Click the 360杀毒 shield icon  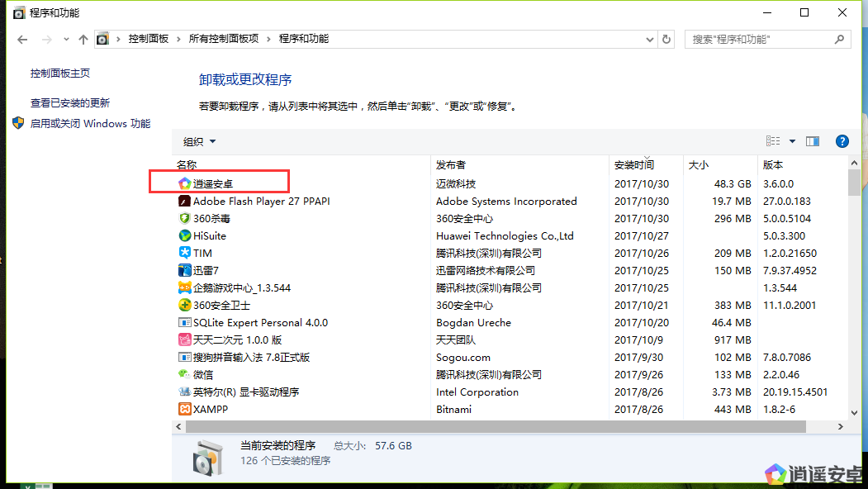pyautogui.click(x=185, y=218)
